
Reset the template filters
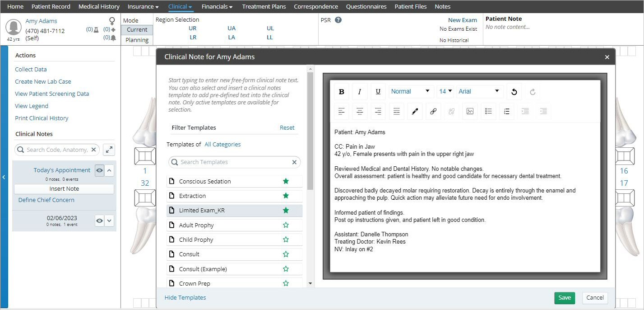coord(287,128)
